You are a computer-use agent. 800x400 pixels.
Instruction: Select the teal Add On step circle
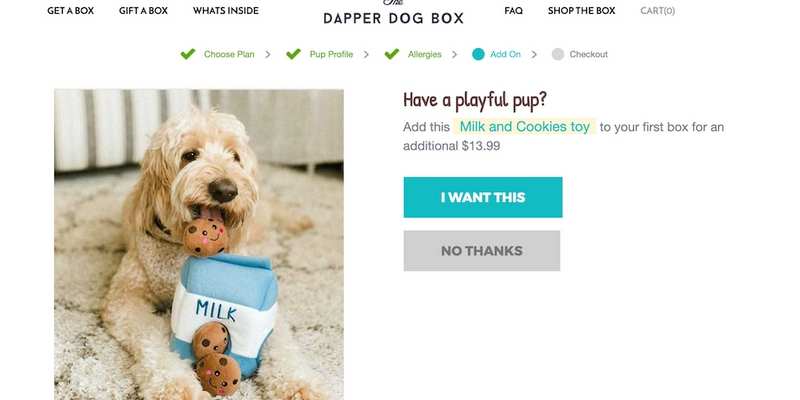478,54
